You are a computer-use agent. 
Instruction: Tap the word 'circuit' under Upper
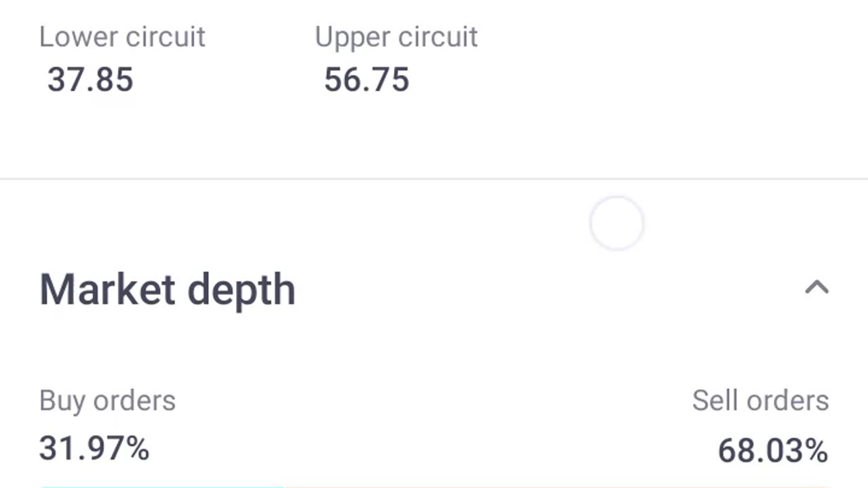(438, 37)
